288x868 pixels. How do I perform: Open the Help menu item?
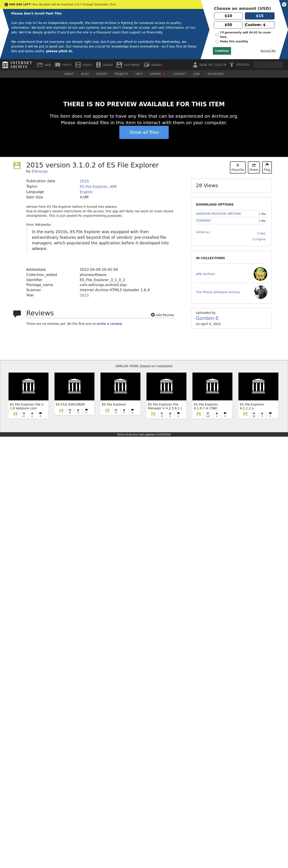coord(139,74)
